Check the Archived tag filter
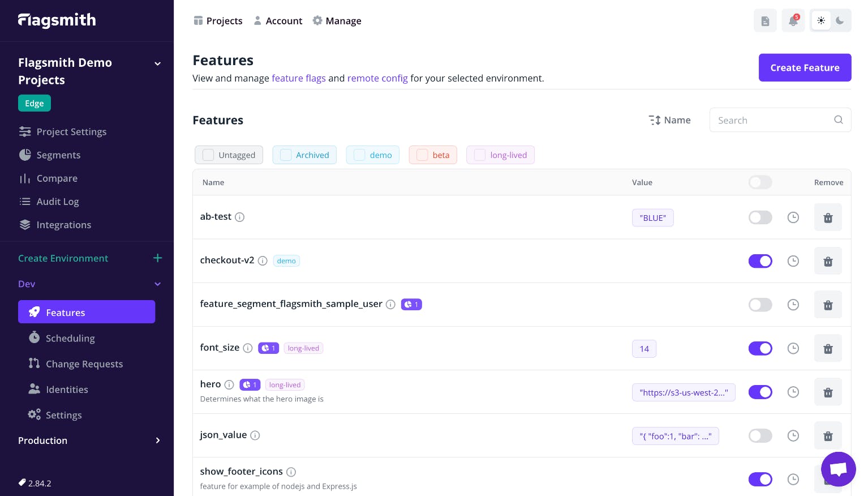Viewport: 868px width, 496px height. tap(286, 155)
